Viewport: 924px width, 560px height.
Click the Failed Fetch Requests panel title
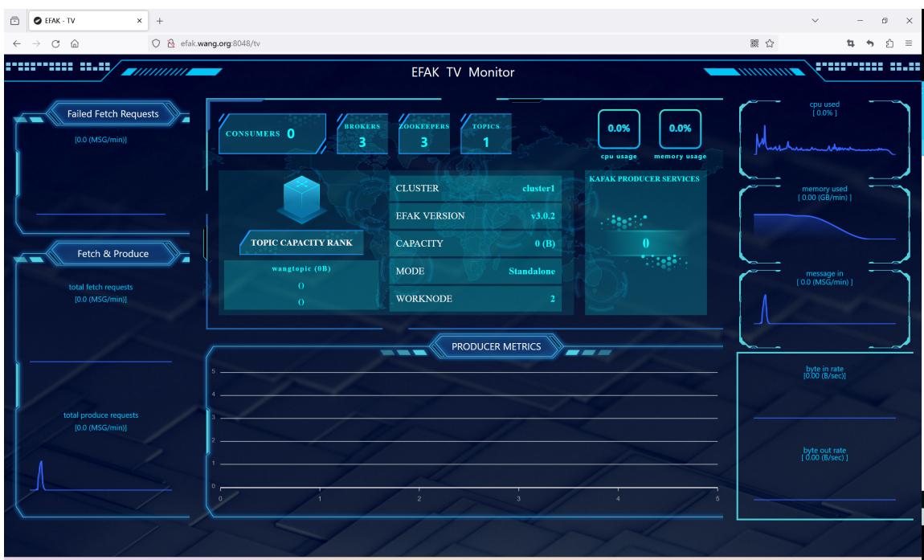click(112, 114)
